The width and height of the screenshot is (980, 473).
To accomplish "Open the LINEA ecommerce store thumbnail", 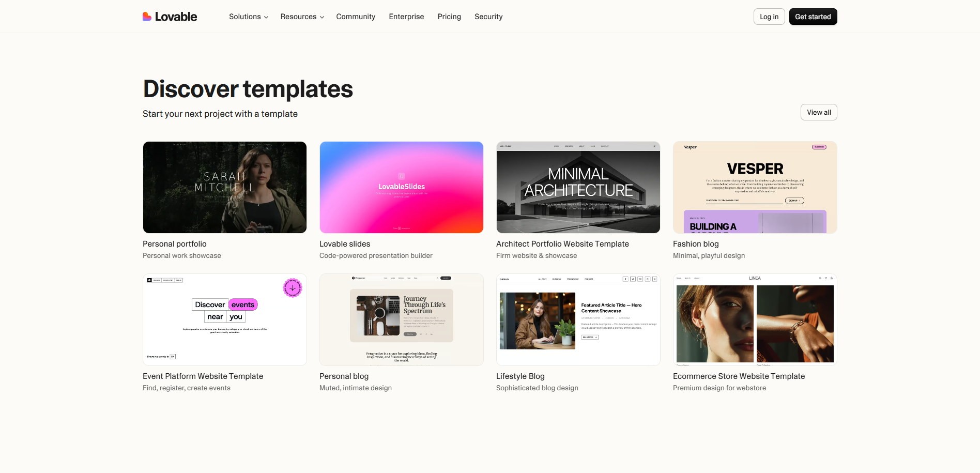I will [755, 319].
